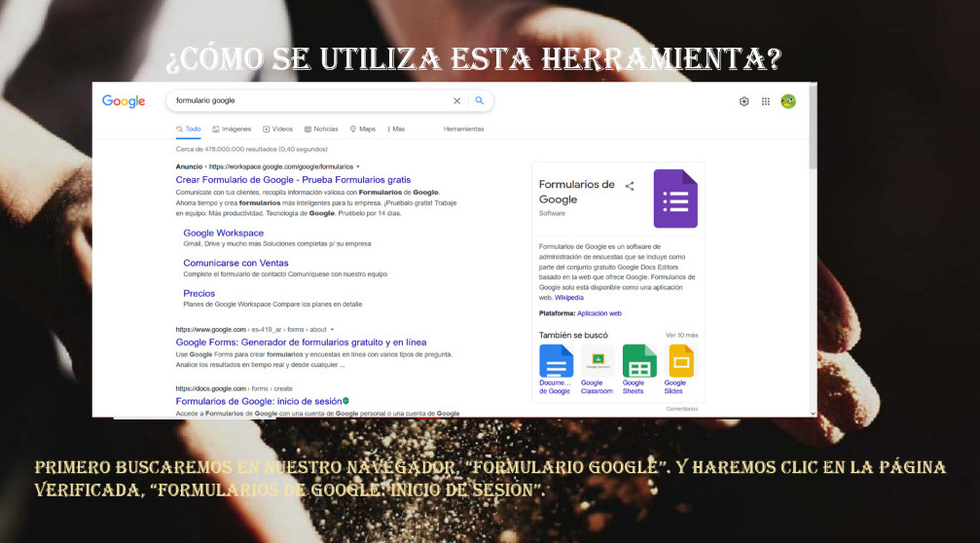Open the Google Sheets related search icon
980x543 pixels.
(639, 362)
